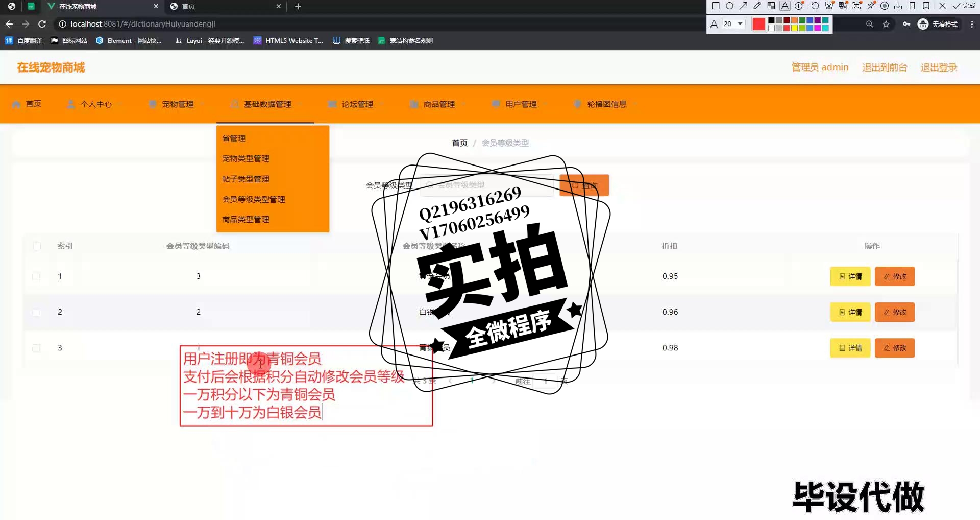The height and width of the screenshot is (520, 980).
Task: Undo the last annotation
Action: pyautogui.click(x=815, y=6)
